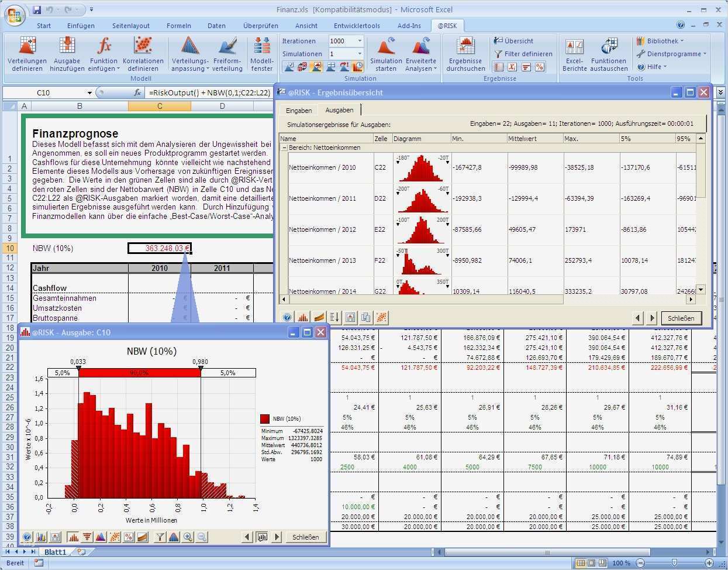This screenshot has height=570, width=728.
Task: Switch to the Eingaben tab in Ergebnisübersicht
Action: [299, 109]
